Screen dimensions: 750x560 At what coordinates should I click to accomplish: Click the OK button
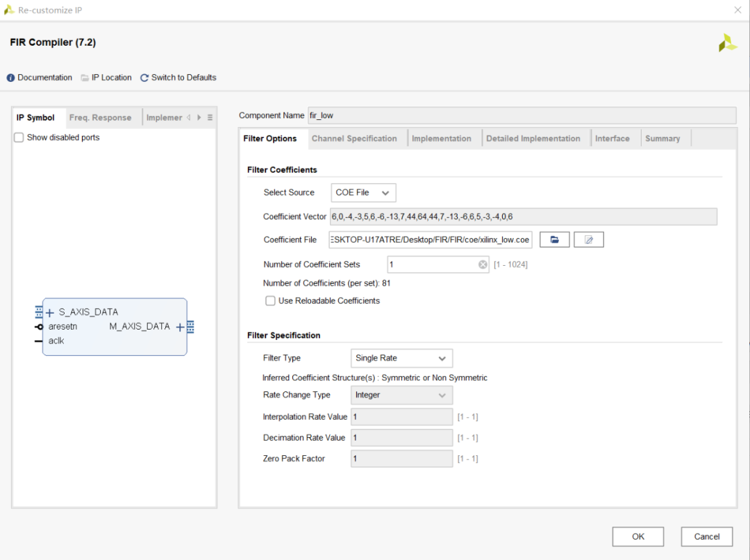[637, 536]
